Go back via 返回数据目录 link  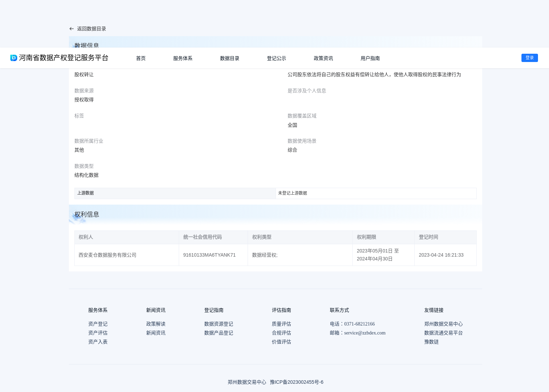point(92,29)
